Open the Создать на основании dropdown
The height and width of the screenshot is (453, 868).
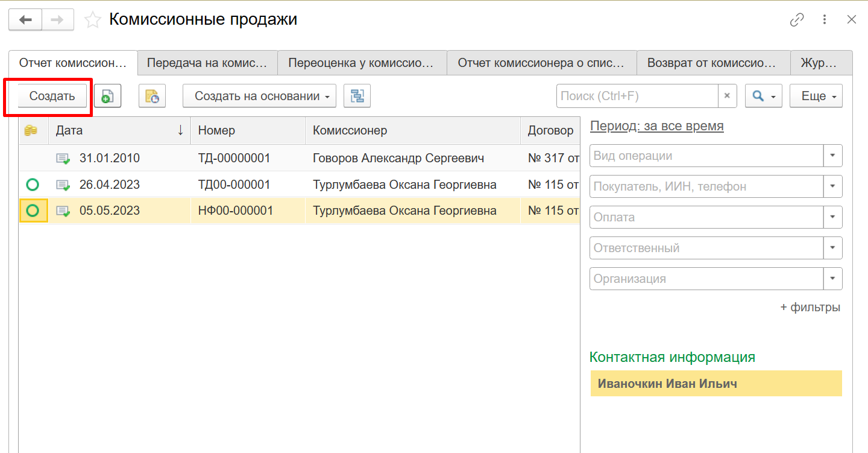pos(259,96)
